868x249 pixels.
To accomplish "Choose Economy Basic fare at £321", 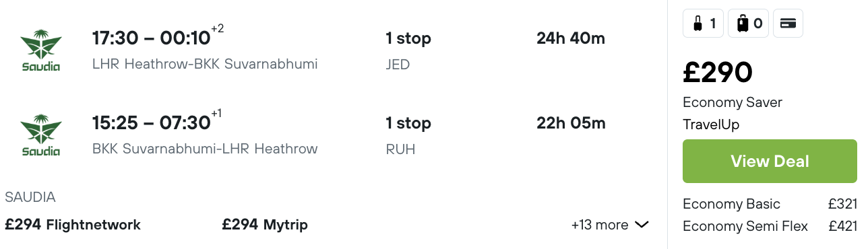I will pyautogui.click(x=770, y=204).
